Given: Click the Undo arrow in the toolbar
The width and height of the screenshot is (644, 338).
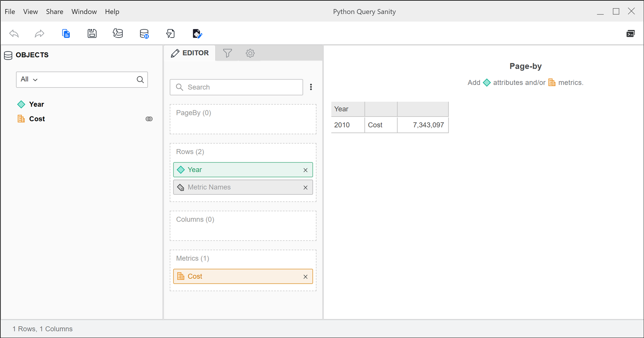Looking at the screenshot, I should coord(14,34).
